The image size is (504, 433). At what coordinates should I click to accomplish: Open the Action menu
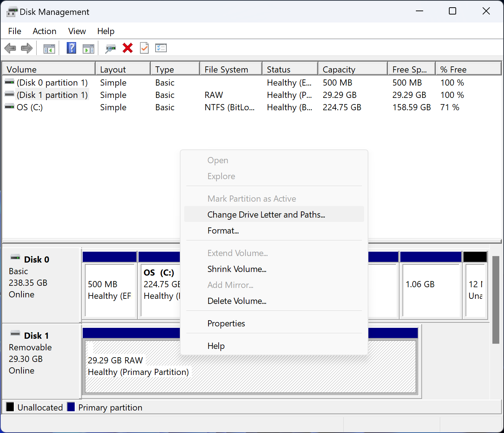[x=44, y=31]
